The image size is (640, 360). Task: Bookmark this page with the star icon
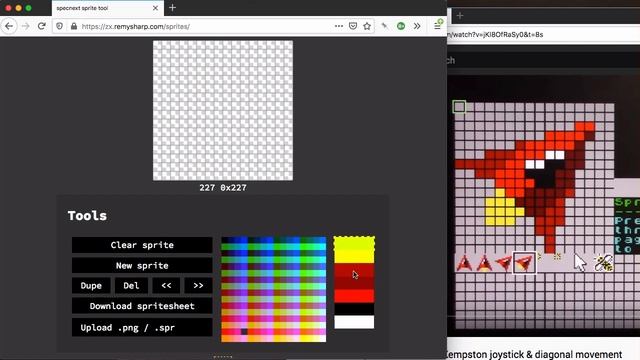[x=367, y=26]
